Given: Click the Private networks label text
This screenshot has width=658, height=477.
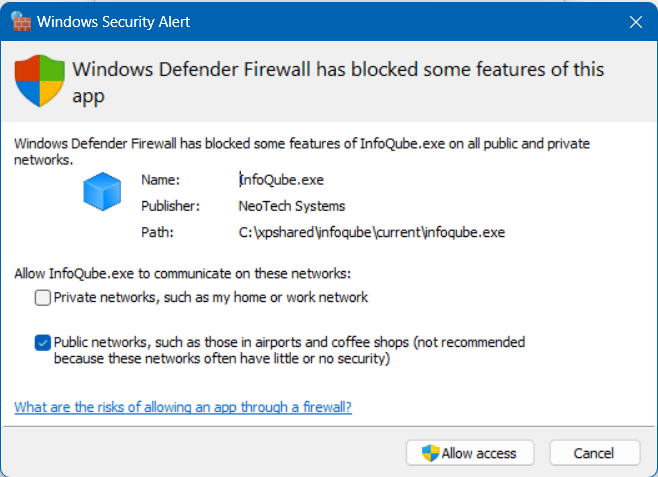Looking at the screenshot, I should tap(211, 297).
